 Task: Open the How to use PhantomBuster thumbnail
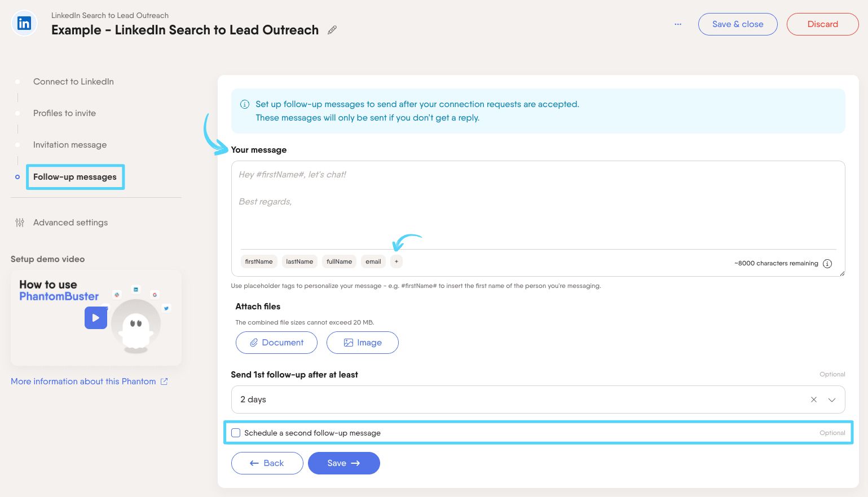[96, 318]
